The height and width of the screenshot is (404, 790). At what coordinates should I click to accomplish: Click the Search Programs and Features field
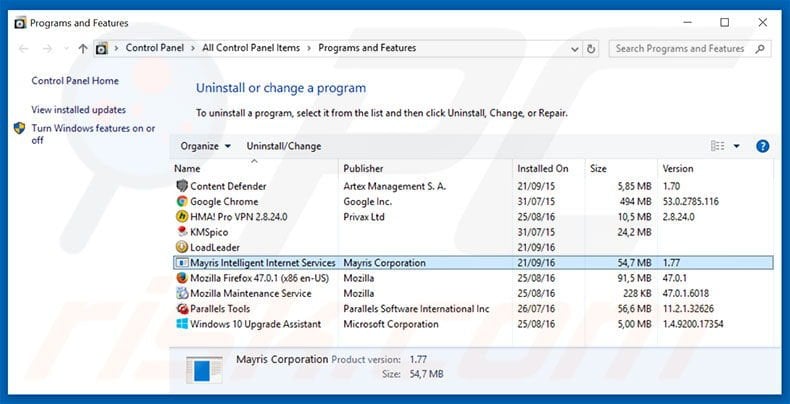tap(690, 49)
